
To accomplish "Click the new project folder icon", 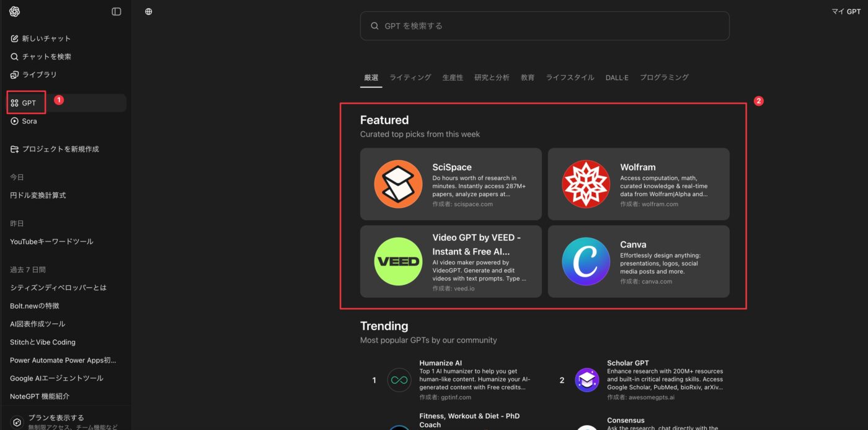I will pos(15,149).
